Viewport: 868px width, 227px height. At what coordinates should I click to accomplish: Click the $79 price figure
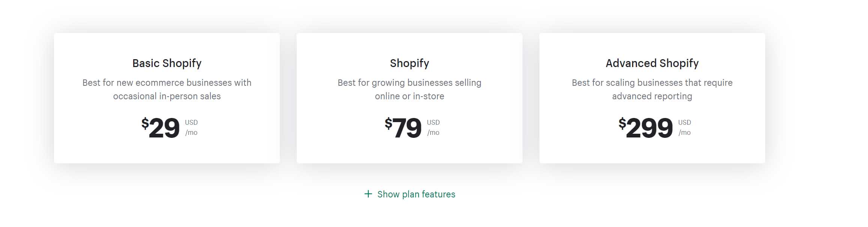(403, 128)
